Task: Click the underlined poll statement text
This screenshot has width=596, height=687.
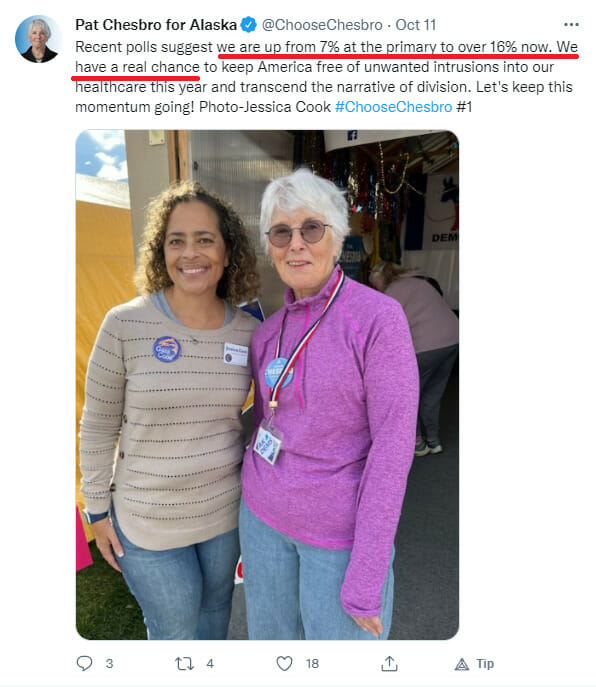Action: click(326, 57)
